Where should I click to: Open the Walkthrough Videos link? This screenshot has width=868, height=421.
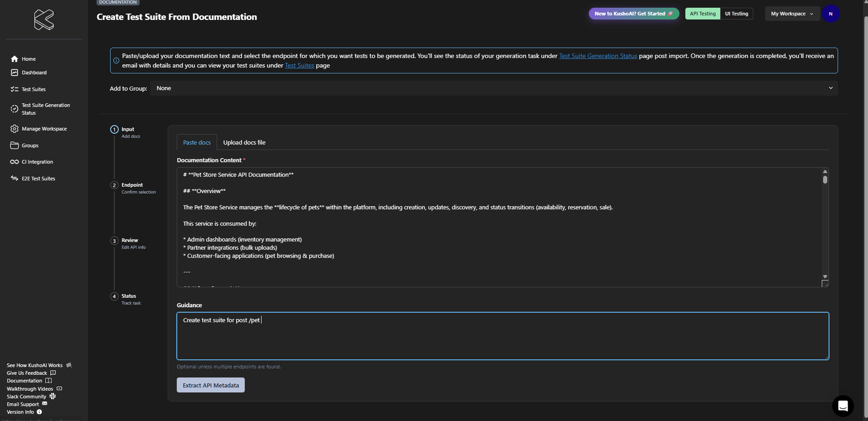(30, 389)
